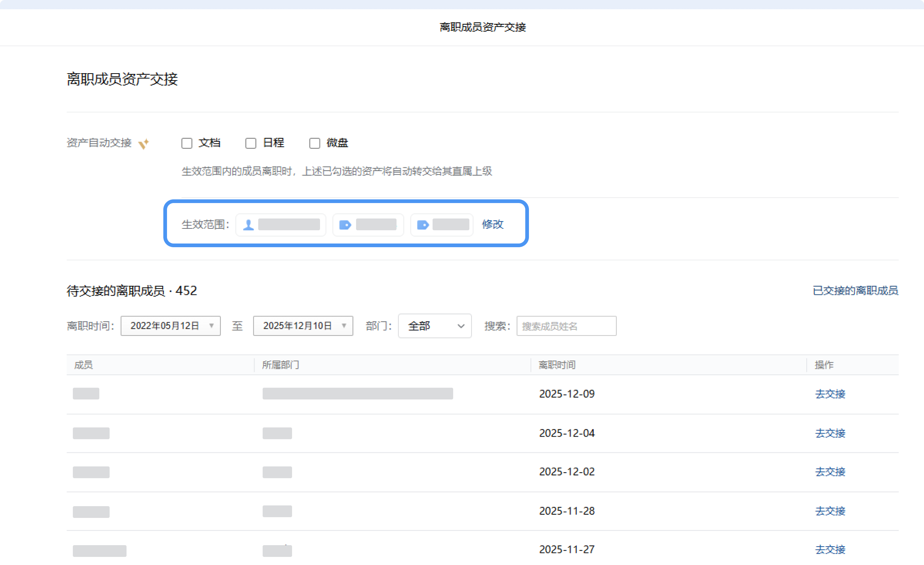Check the 微盘 option
This screenshot has width=924, height=565.
coord(314,143)
